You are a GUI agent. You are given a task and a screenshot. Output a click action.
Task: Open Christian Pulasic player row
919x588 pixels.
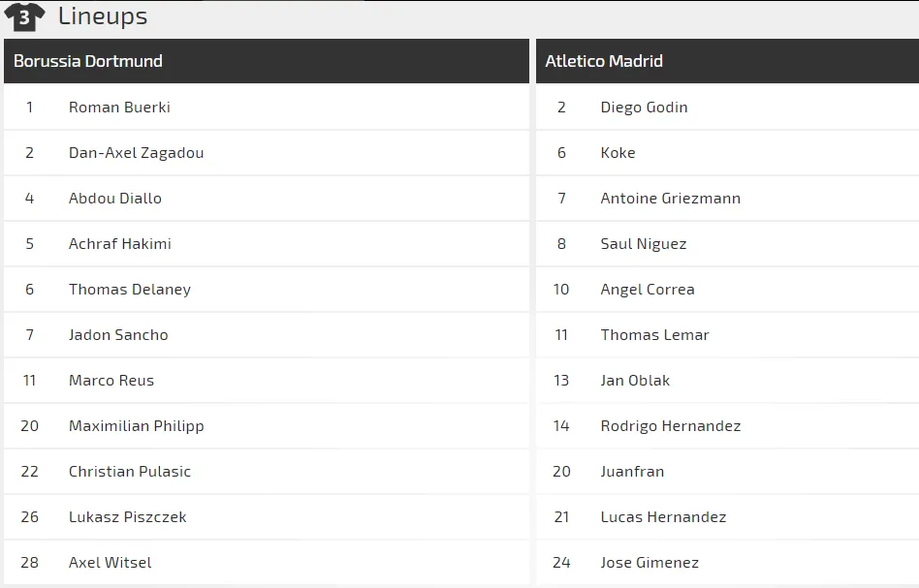point(130,472)
